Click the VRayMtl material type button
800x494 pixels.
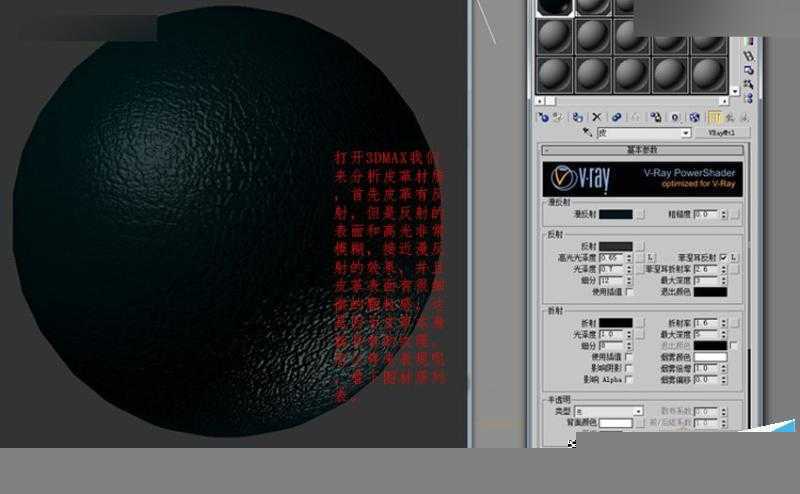(x=722, y=133)
